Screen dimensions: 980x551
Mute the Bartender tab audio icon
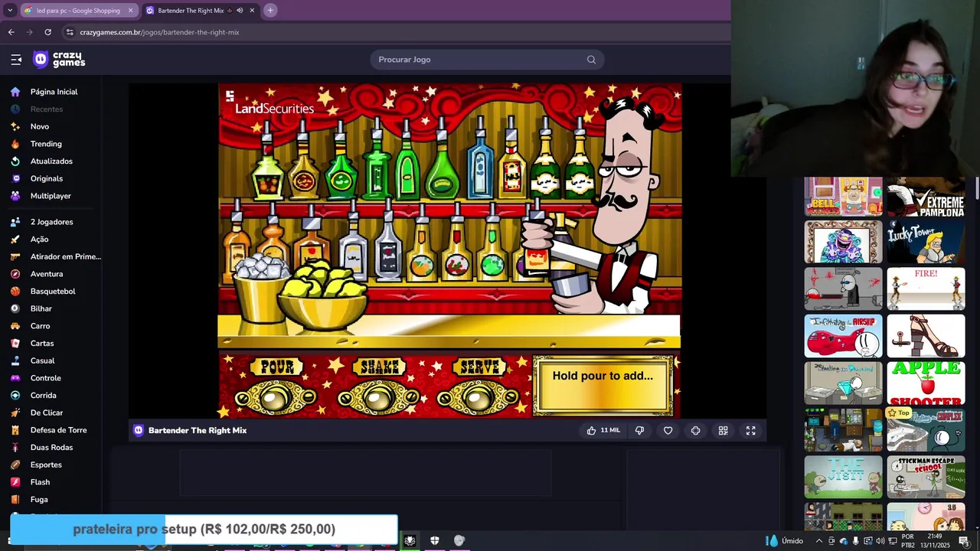pos(240,11)
